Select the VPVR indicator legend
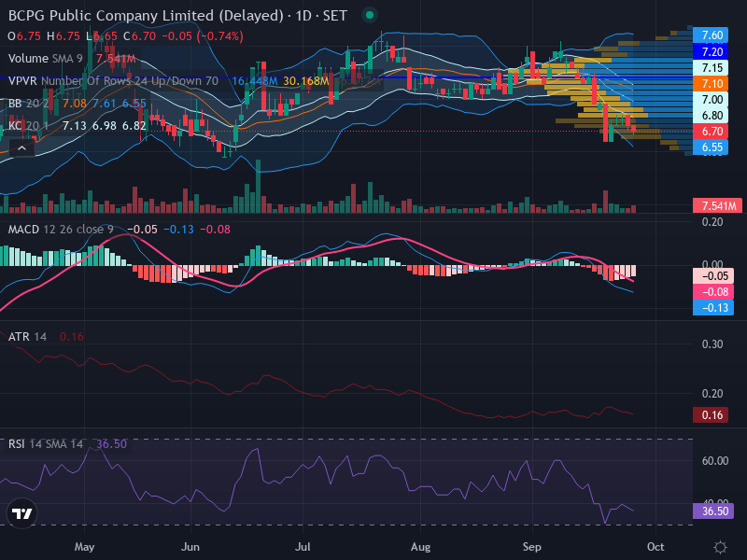 113,81
